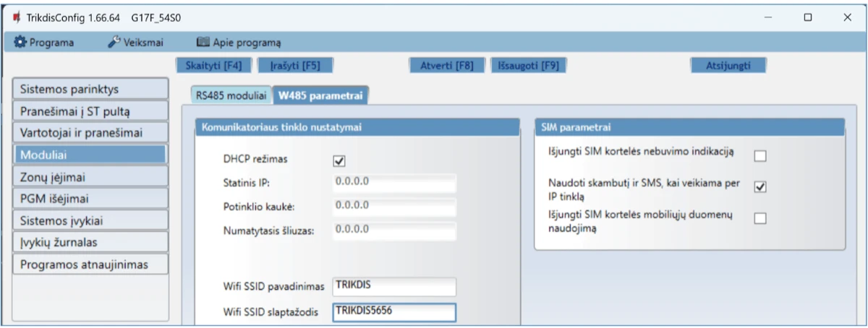This screenshot has height=328, width=868.
Task: Enable Išjungti SIM kortelės nebuvimo indikaciją
Action: pyautogui.click(x=759, y=155)
